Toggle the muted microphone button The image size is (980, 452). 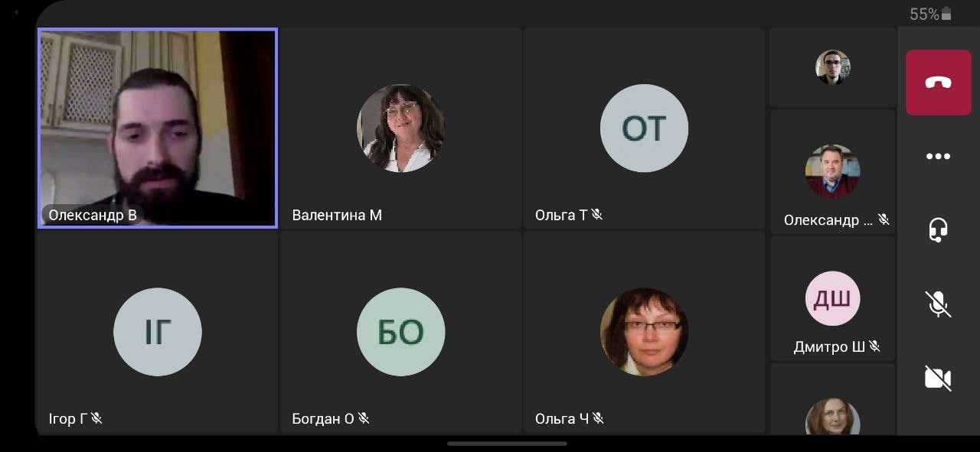point(938,304)
